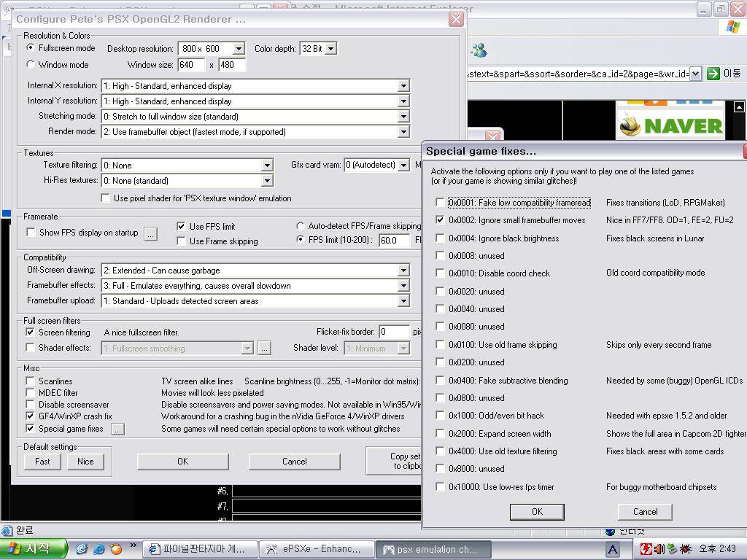Image resolution: width=747 pixels, height=560 pixels.
Task: Uncheck 0x0002 Ignore small framebuffer moves
Action: pyautogui.click(x=440, y=220)
